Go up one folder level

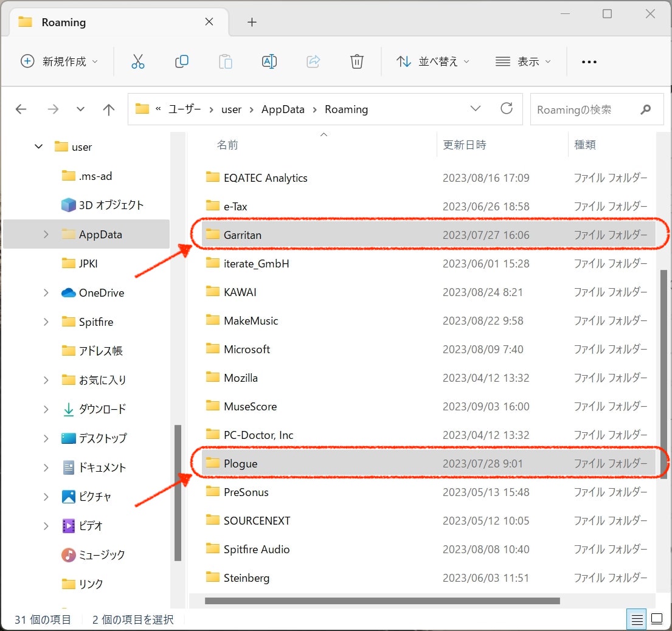109,109
